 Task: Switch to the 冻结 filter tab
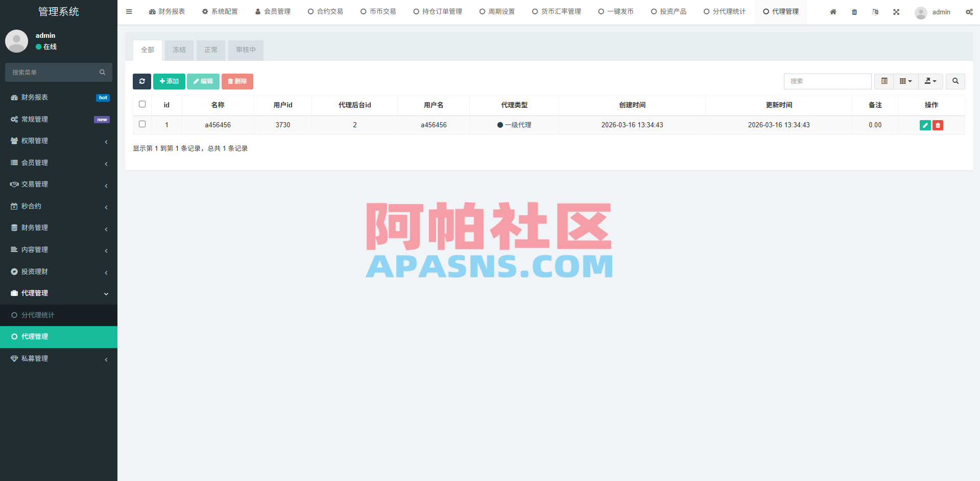point(179,50)
